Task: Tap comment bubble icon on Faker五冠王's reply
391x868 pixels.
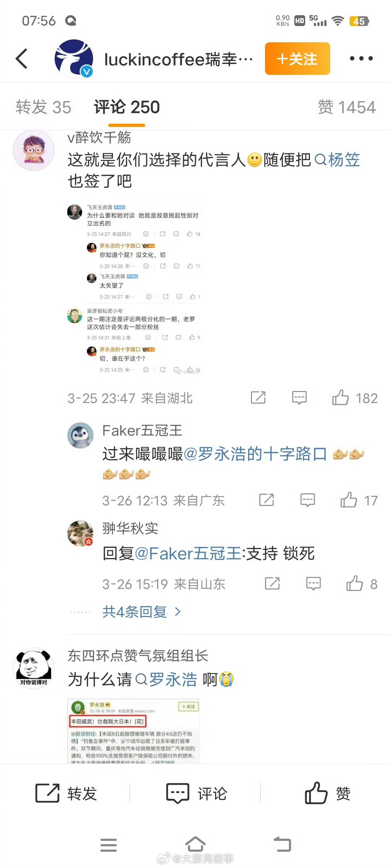Action: pyautogui.click(x=308, y=500)
